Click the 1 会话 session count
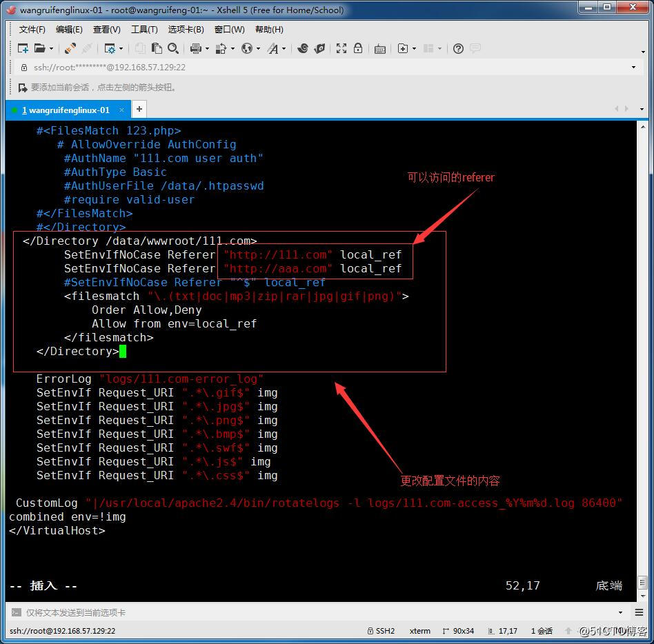This screenshot has width=654, height=644. click(542, 631)
